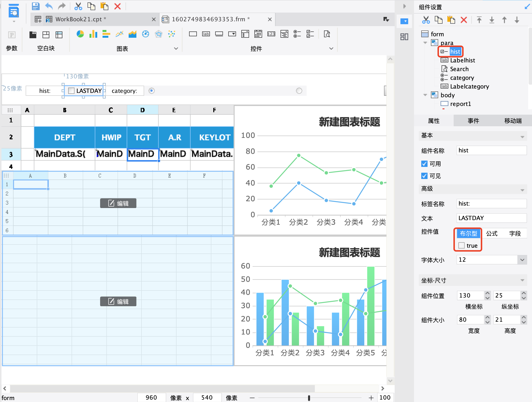Viewport: 532px width, 402px height.
Task: Collapse the body tree node
Action: click(425, 95)
